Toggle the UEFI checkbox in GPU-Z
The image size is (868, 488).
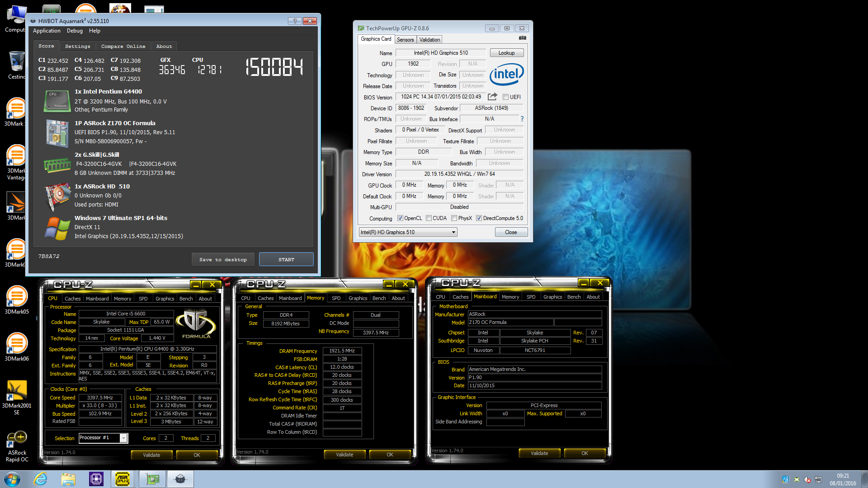(x=505, y=97)
